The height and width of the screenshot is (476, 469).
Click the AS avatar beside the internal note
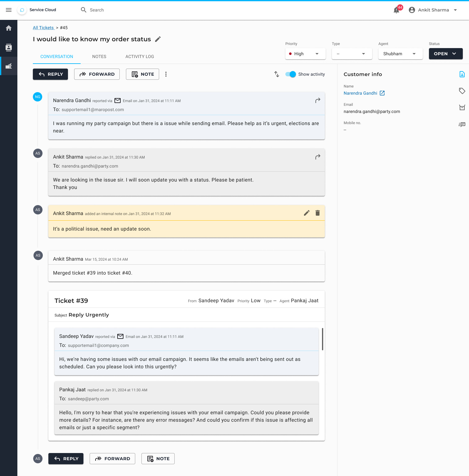point(38,209)
